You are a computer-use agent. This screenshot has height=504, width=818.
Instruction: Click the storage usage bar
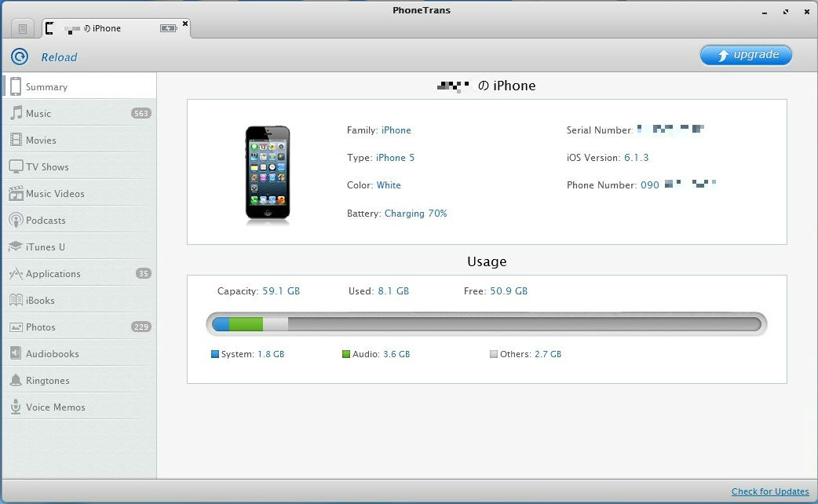pos(486,324)
